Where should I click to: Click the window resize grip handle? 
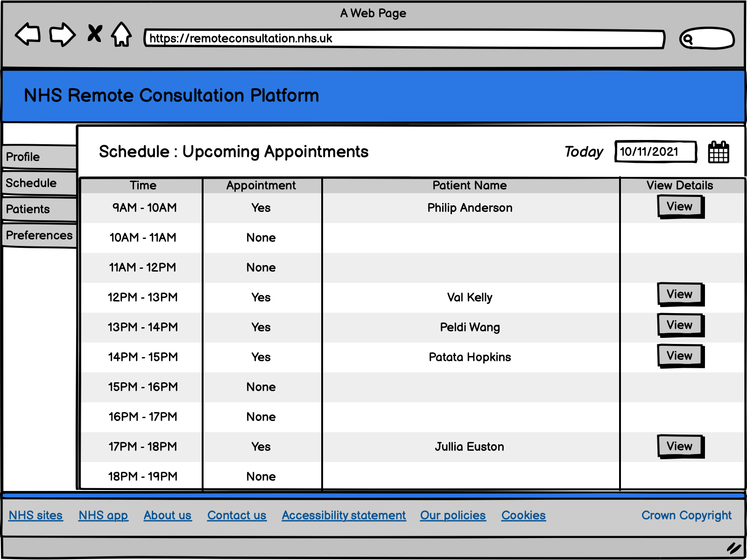pyautogui.click(x=734, y=548)
